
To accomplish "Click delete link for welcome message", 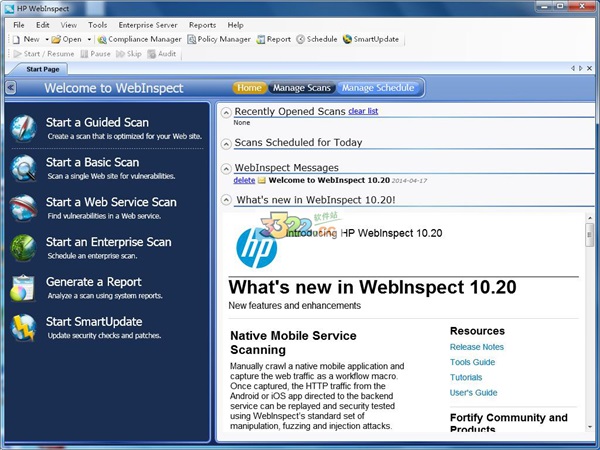I will pyautogui.click(x=244, y=180).
